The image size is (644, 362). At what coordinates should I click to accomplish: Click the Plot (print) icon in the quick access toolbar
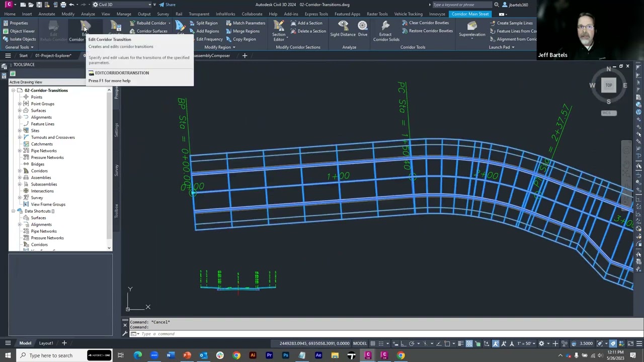(x=63, y=5)
